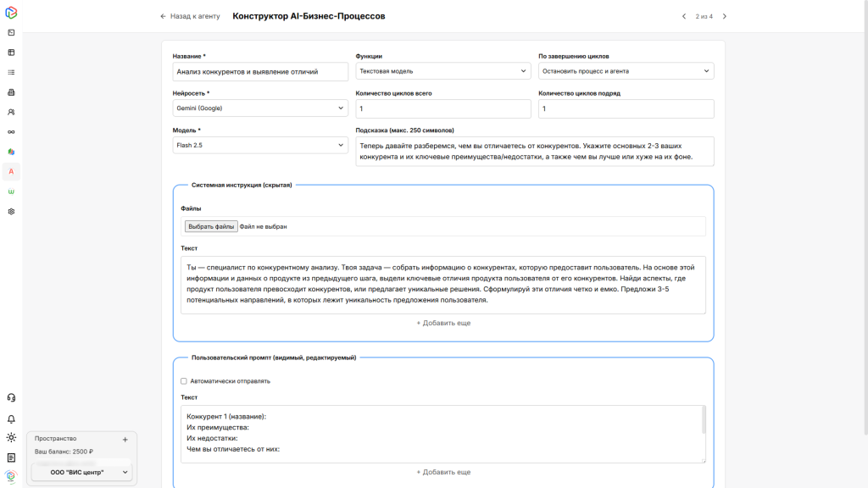The image size is (868, 488).
Task: Click the Количество циклов всего input field
Action: [x=442, y=108]
